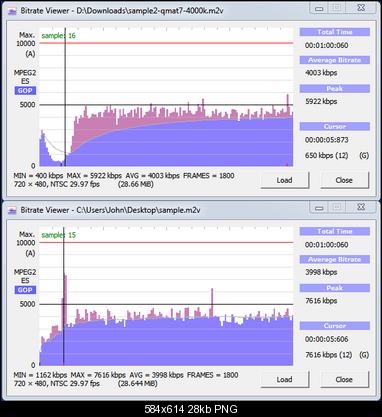Click the Cursor header in the sample2-qmat7 window
382x417 pixels.
(x=335, y=127)
